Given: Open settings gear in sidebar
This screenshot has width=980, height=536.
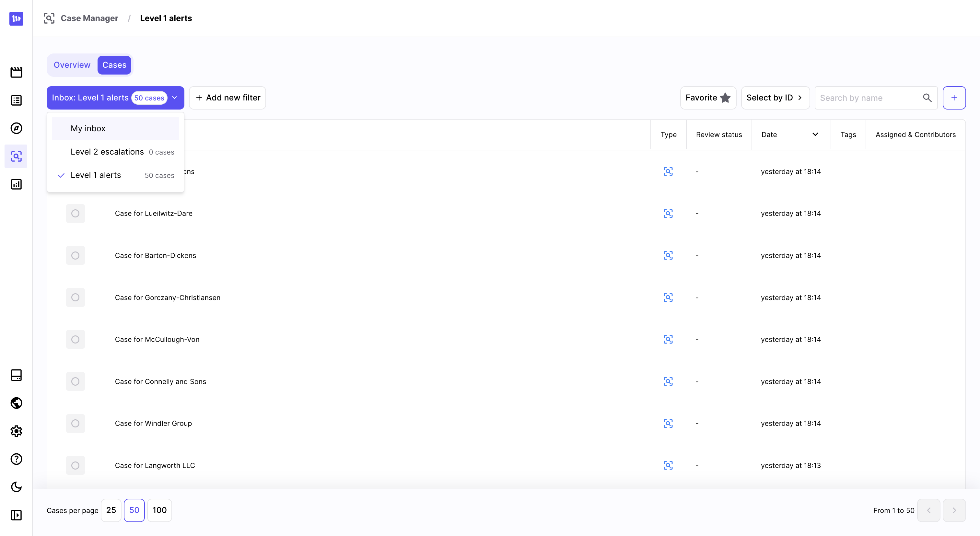Looking at the screenshot, I should click(x=16, y=431).
